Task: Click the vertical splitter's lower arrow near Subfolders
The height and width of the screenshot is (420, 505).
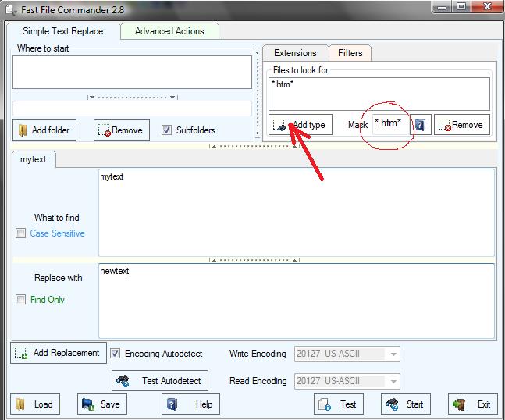Action: [258, 133]
